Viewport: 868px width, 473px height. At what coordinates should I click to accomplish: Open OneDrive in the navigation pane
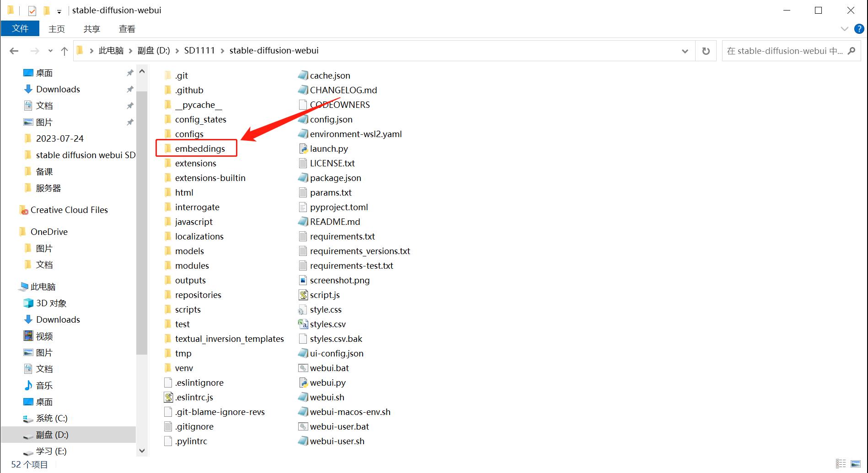point(49,232)
